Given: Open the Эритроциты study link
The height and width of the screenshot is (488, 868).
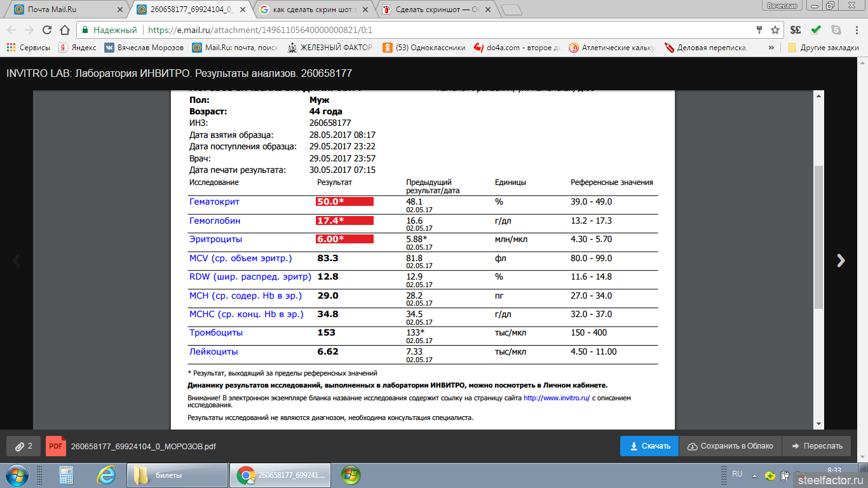Looking at the screenshot, I should (215, 239).
